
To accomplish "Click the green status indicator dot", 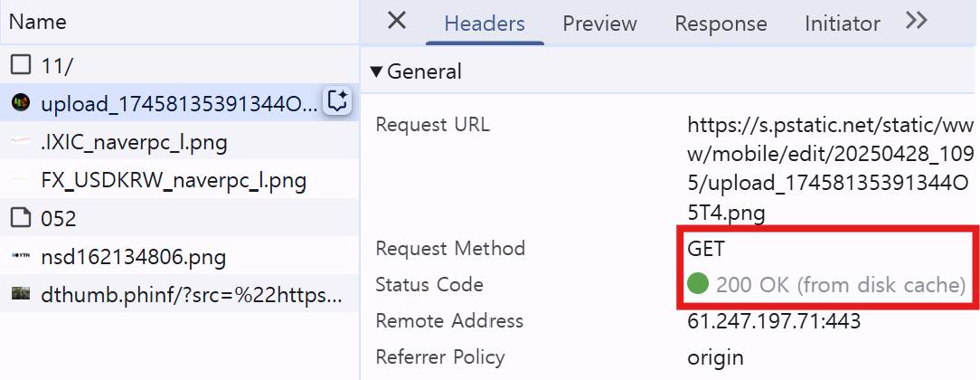I will [698, 282].
